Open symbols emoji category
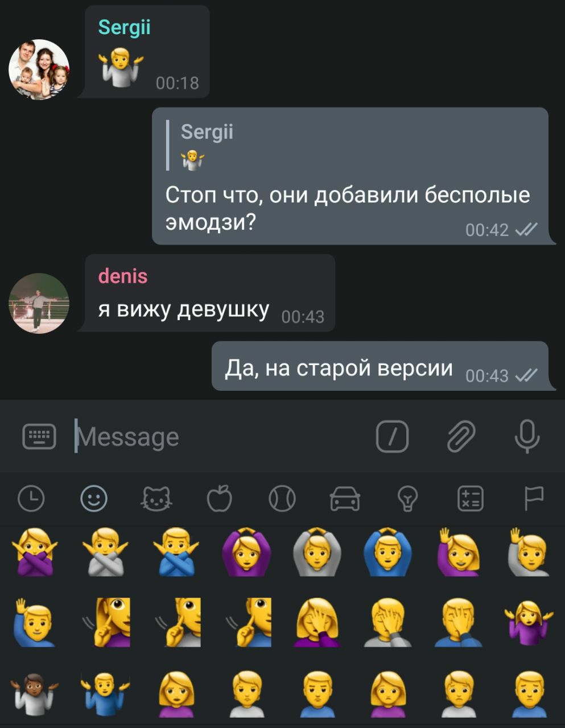The image size is (565, 728). point(471,499)
